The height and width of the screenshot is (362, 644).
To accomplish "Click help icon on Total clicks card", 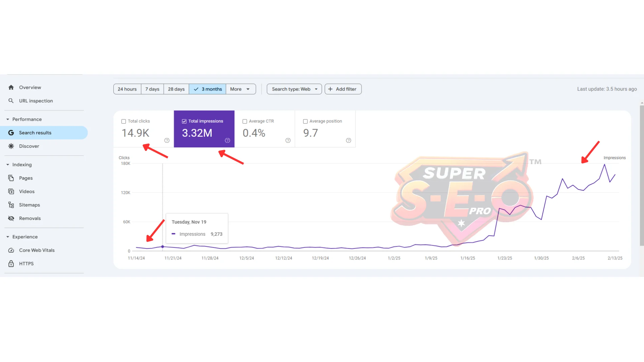I will click(167, 140).
